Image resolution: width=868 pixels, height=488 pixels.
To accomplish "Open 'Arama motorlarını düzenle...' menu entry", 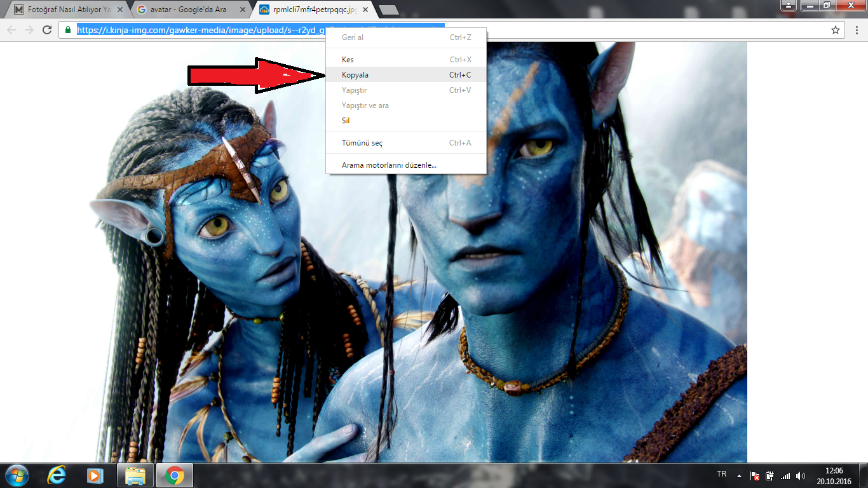I will [x=406, y=165].
